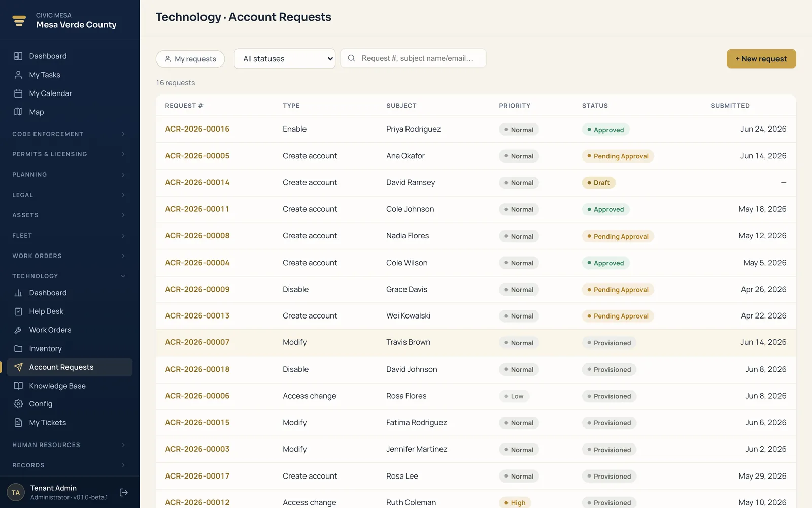812x508 pixels.
Task: Click the request search input field
Action: [413, 58]
